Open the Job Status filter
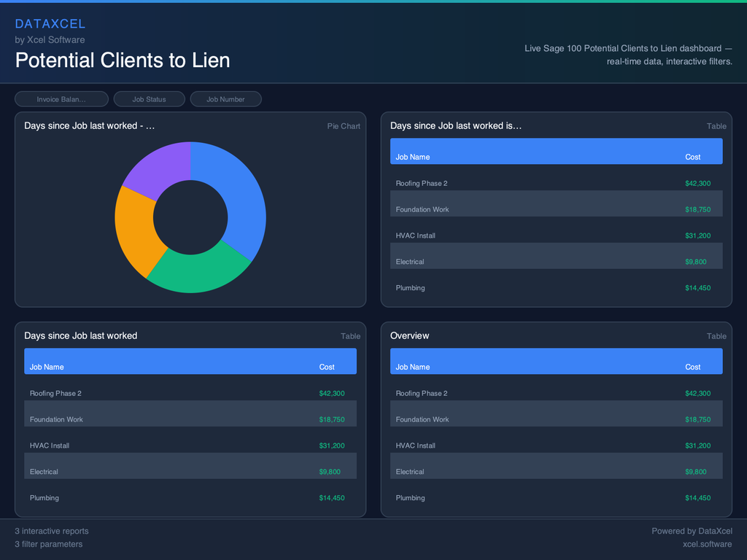 pyautogui.click(x=149, y=98)
